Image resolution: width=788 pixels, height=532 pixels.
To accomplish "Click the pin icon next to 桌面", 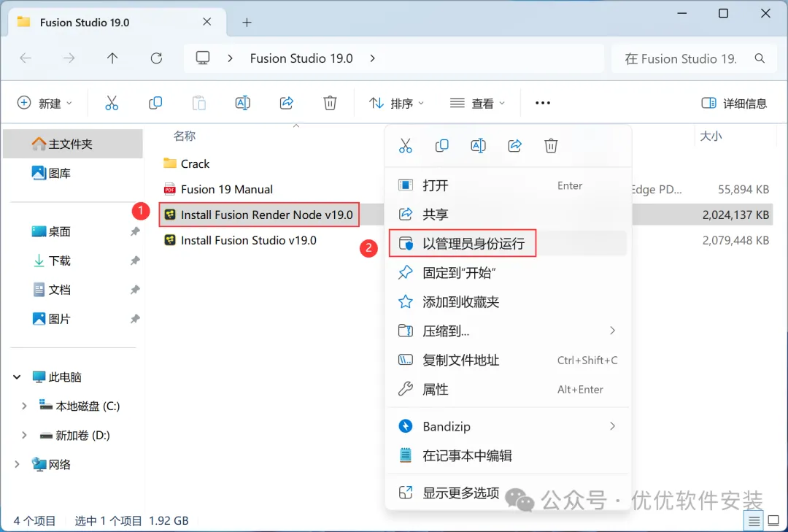I will [x=135, y=231].
